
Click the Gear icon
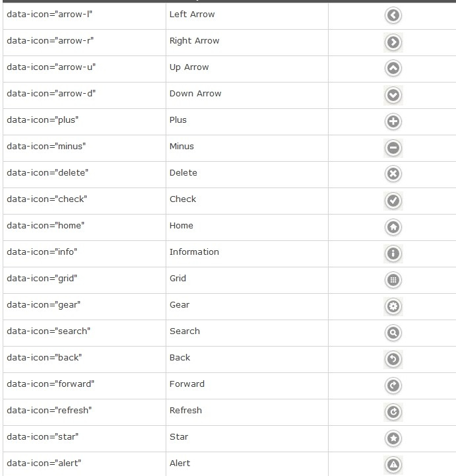click(x=393, y=306)
